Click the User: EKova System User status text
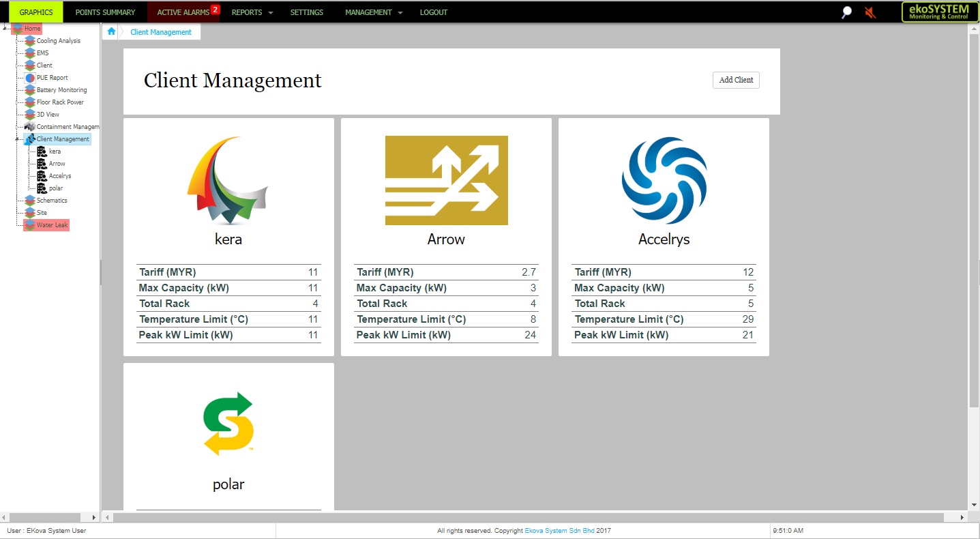 (46, 530)
